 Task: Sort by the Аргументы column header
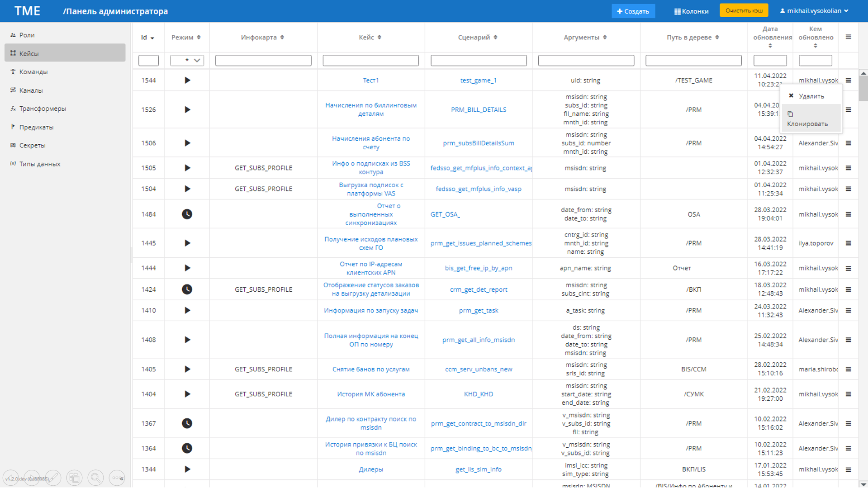pyautogui.click(x=585, y=38)
